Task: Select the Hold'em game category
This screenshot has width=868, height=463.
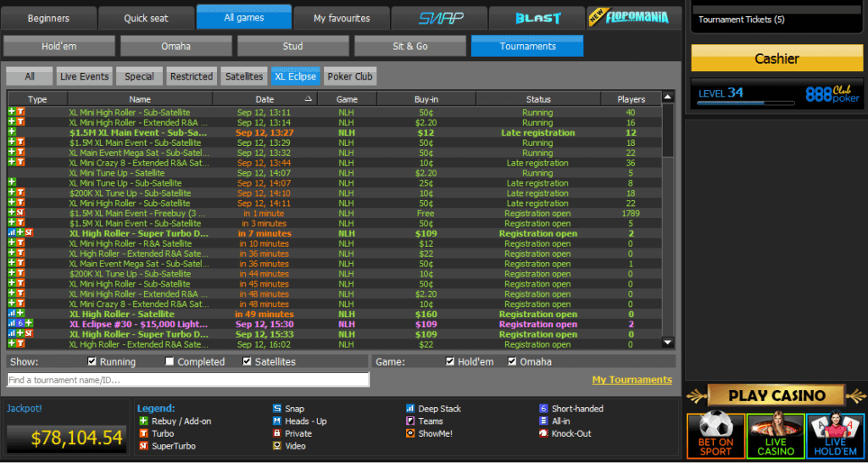Action: pyautogui.click(x=59, y=47)
